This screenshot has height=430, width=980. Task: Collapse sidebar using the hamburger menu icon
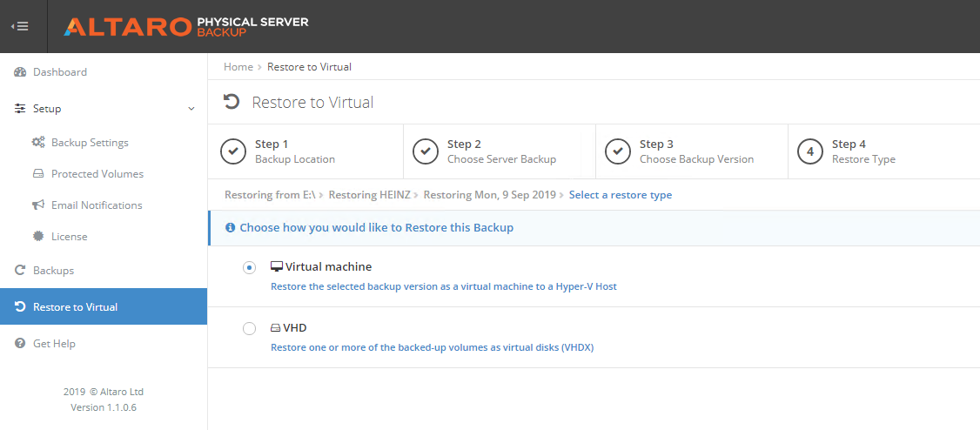[x=19, y=26]
